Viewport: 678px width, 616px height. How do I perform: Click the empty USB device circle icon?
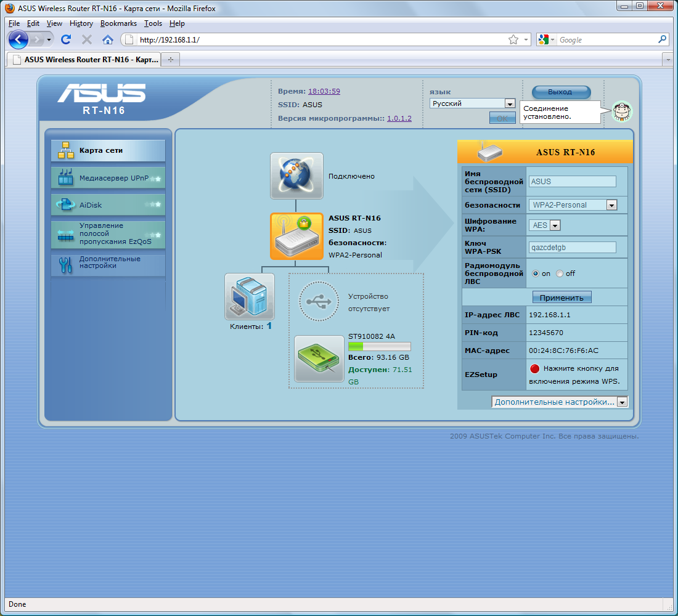coord(319,302)
